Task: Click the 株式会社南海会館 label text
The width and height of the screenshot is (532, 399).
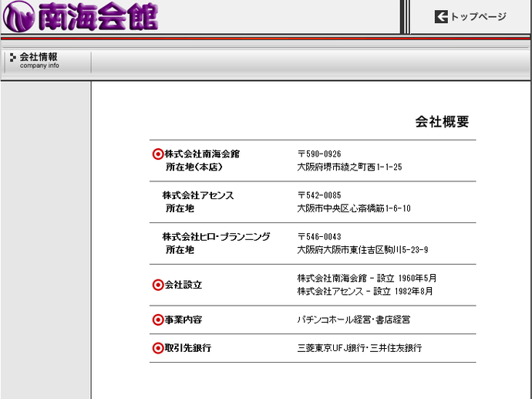Action: 202,154
